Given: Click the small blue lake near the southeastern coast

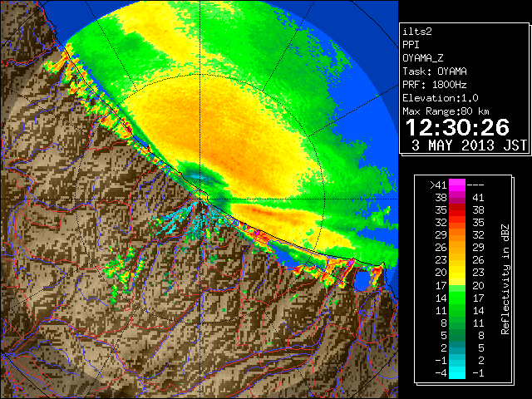Looking at the screenshot, I should pyautogui.click(x=362, y=280).
